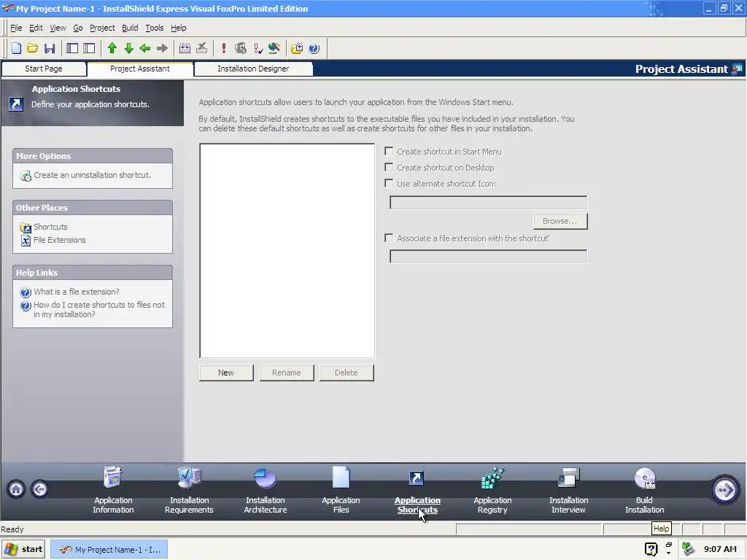Viewport: 747px width, 560px height.
Task: Click the grid icon marked with an X
Action: click(x=201, y=48)
